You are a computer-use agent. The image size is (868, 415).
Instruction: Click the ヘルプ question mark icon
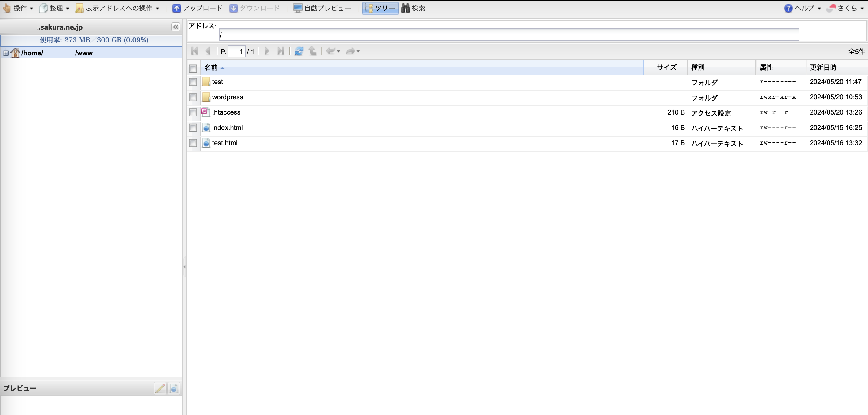click(x=788, y=8)
